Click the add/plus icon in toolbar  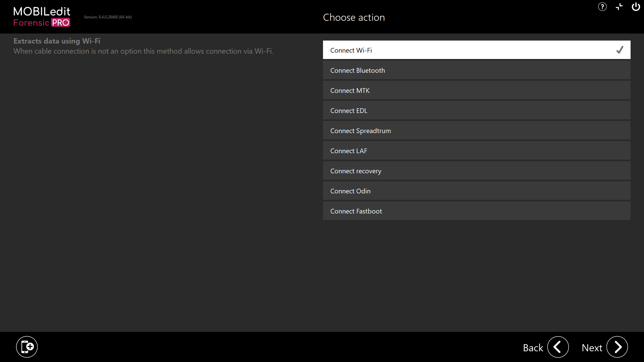(619, 7)
